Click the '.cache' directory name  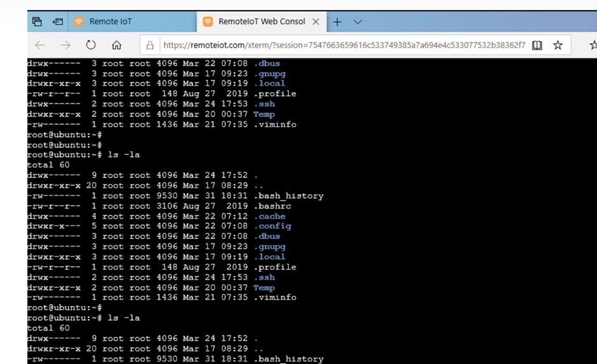(269, 216)
